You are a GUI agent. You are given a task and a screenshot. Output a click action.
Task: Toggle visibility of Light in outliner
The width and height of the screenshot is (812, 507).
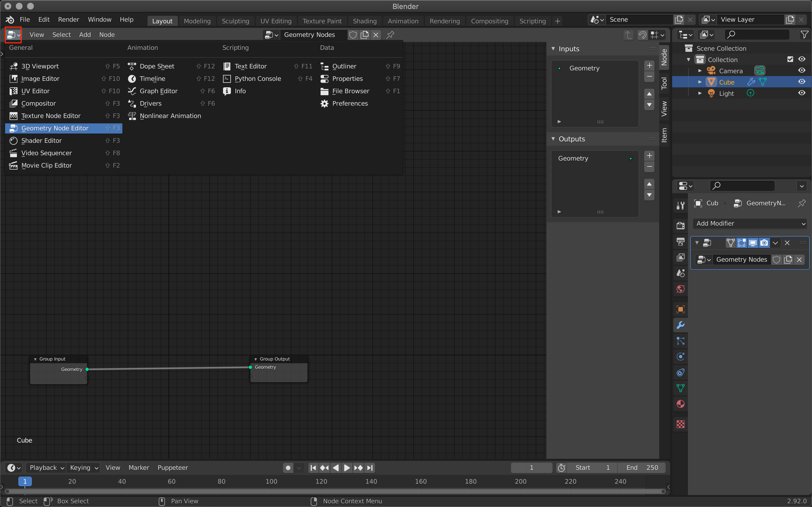tap(801, 93)
